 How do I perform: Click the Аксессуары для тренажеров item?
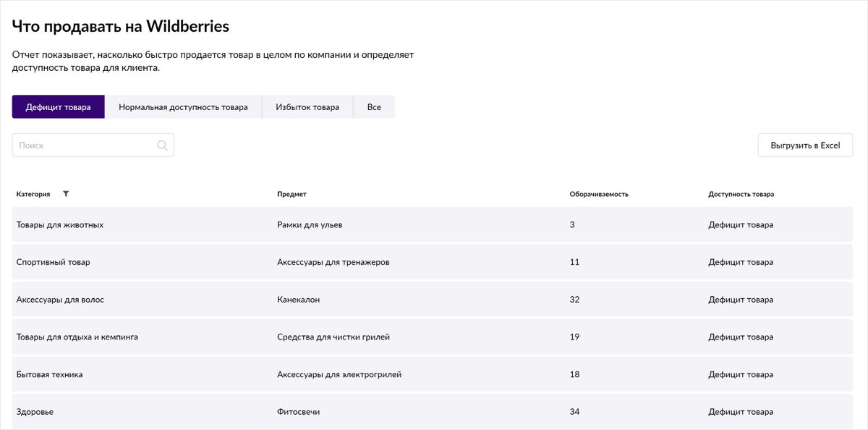pos(333,262)
